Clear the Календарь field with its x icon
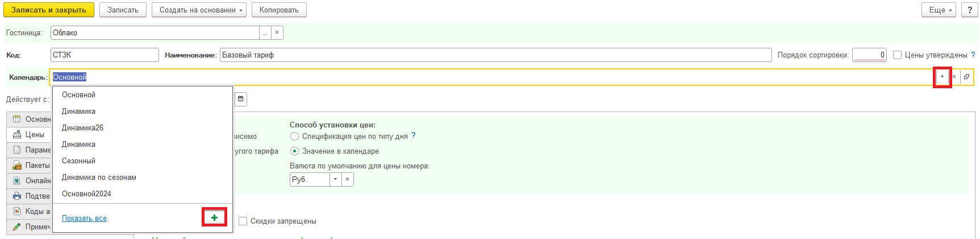Viewport: 980px width, 239px height. [954, 77]
